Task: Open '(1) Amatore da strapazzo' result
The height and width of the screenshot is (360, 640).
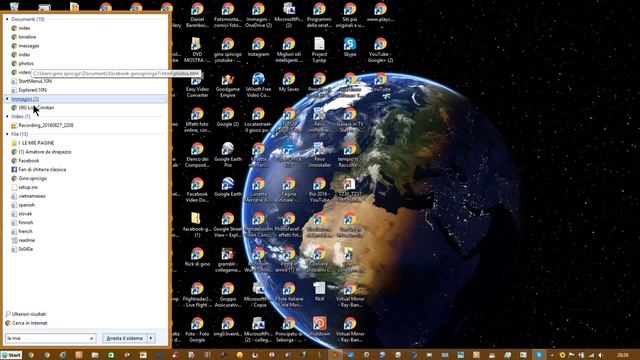Action: point(45,152)
